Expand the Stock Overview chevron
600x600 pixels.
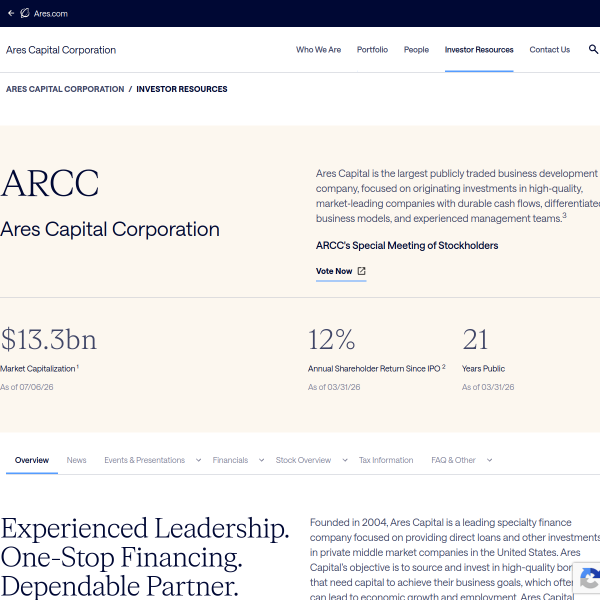click(x=345, y=460)
